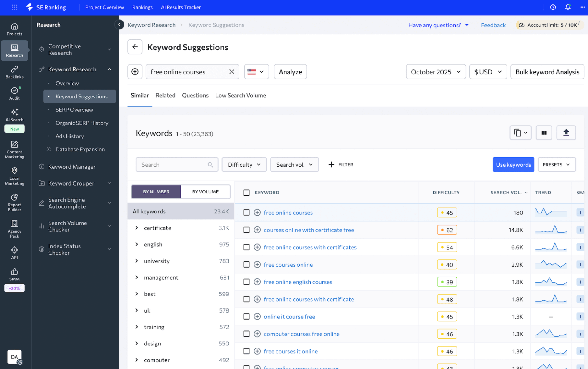The height and width of the screenshot is (369, 588).
Task: Switch to the Related tab
Action: (165, 95)
